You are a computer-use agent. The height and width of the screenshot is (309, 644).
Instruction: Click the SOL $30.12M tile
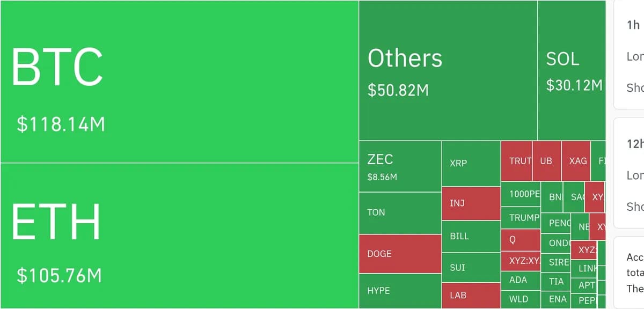[x=572, y=70]
